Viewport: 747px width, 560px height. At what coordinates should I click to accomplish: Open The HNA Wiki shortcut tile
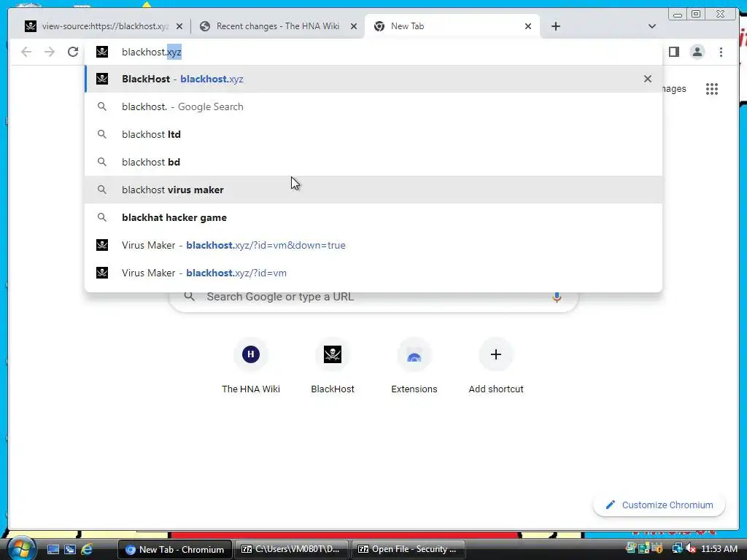(x=251, y=366)
